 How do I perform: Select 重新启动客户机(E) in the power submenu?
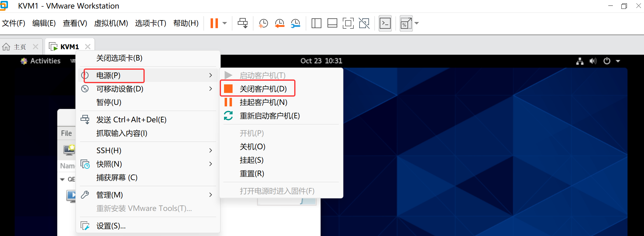tap(281, 116)
